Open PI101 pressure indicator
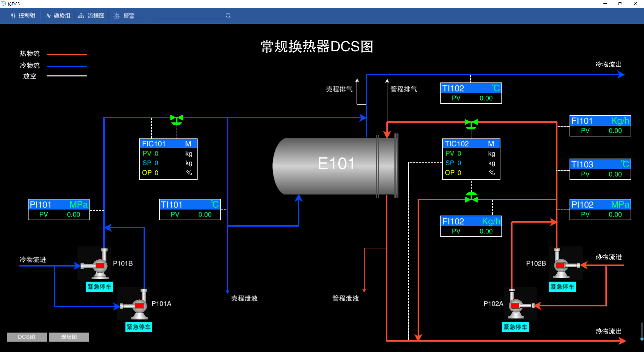Screen dimensions: 644x352 (x=59, y=210)
